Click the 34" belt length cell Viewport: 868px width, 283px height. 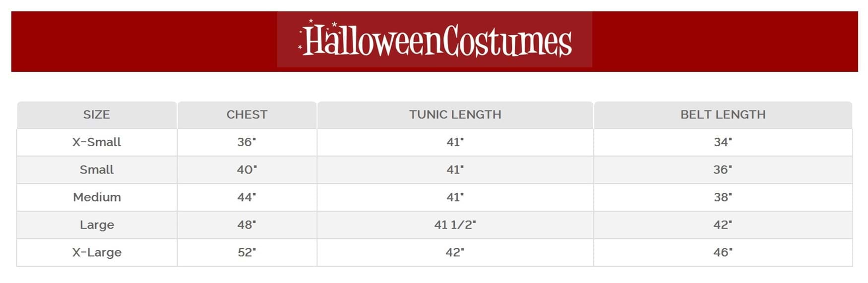pyautogui.click(x=723, y=142)
